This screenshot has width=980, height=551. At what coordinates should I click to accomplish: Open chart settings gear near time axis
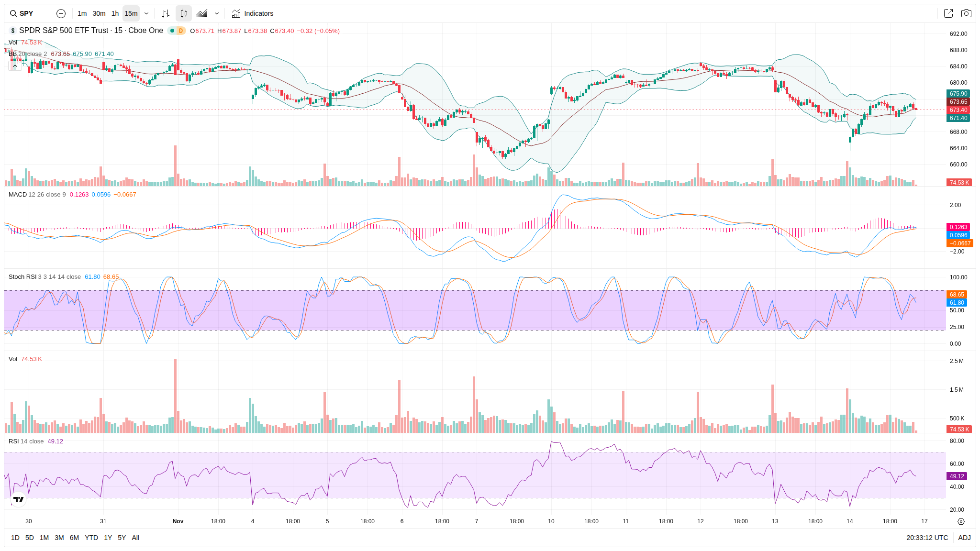(961, 521)
